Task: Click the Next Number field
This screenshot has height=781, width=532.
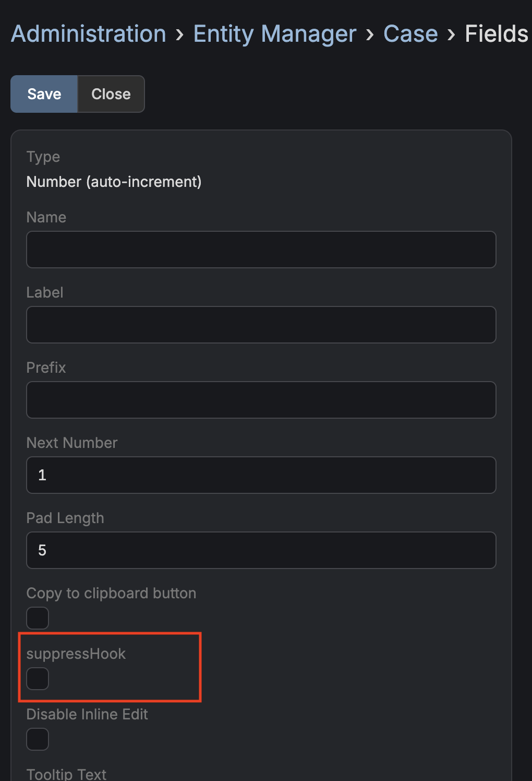Action: (x=261, y=475)
